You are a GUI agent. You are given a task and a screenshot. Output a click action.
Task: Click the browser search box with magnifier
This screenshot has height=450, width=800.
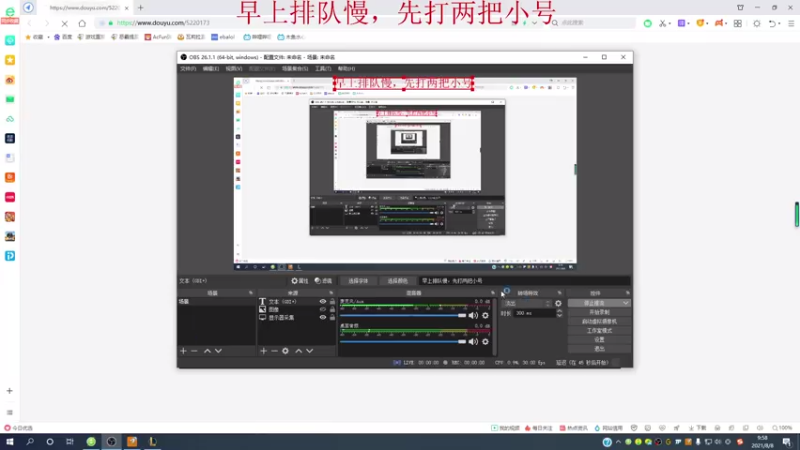(592, 23)
